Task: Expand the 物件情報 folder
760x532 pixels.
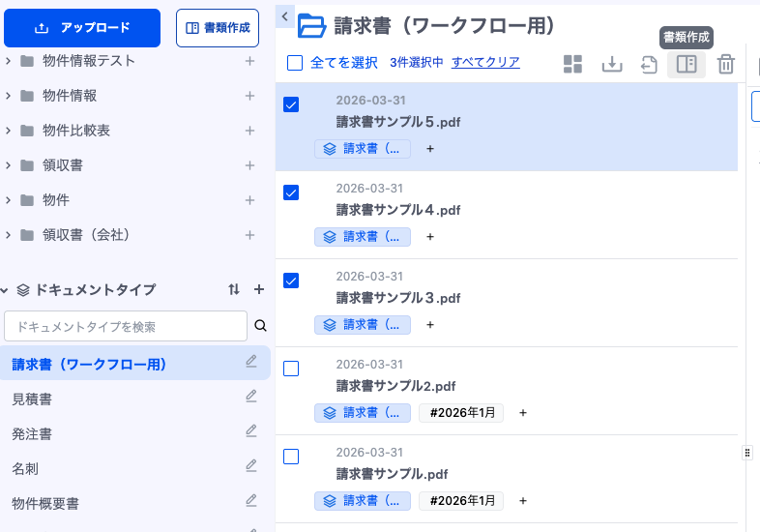Action: [x=8, y=96]
